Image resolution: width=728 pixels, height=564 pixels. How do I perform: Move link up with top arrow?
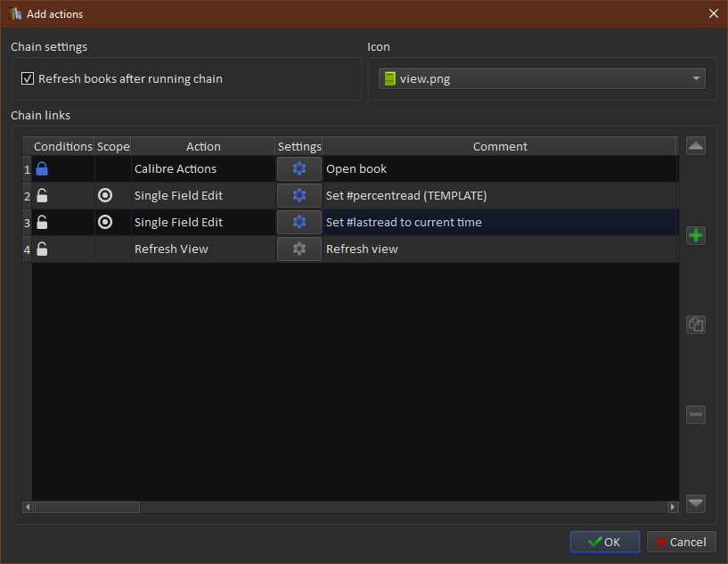[x=696, y=146]
